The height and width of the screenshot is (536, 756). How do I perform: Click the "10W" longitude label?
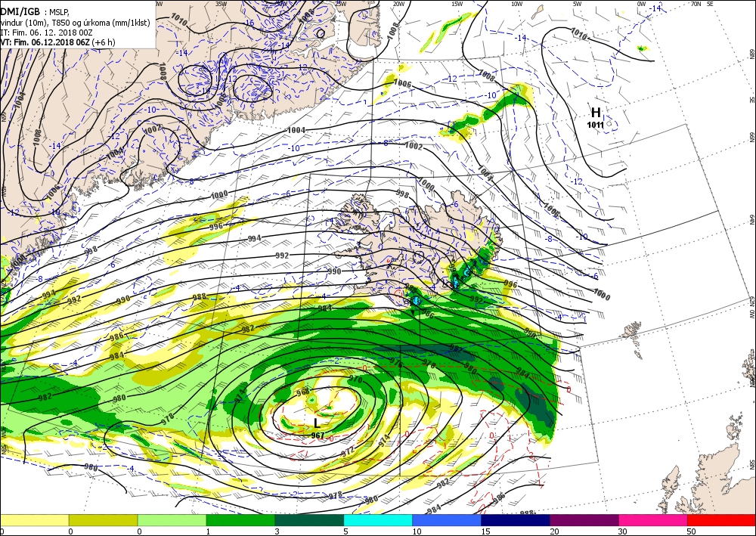pos(516,3)
